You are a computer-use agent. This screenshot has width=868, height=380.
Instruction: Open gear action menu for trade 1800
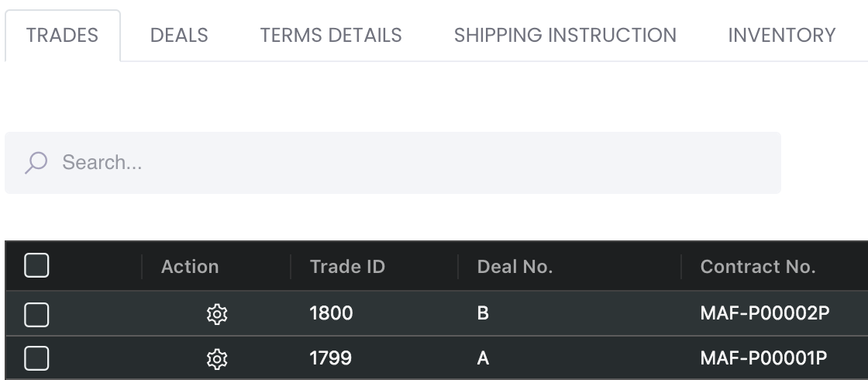pos(216,314)
